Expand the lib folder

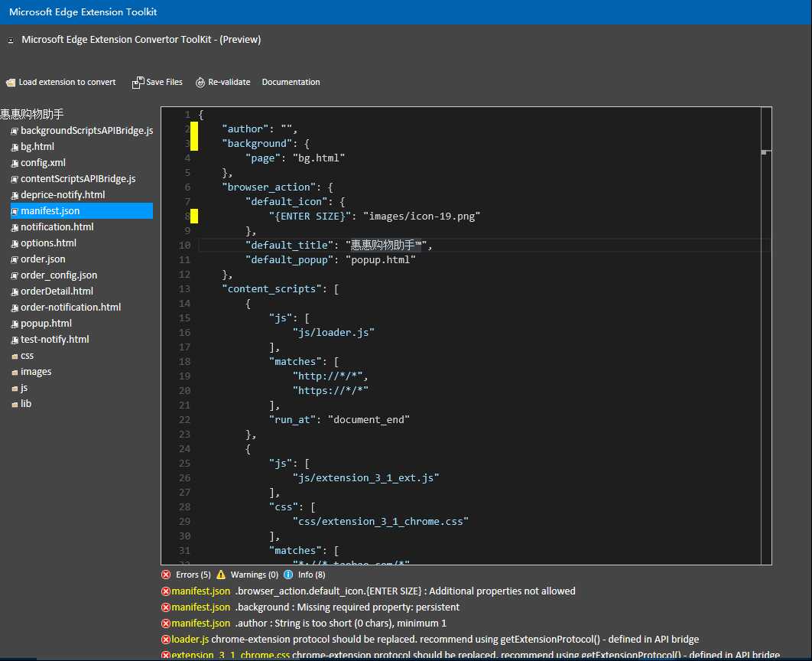pos(26,403)
